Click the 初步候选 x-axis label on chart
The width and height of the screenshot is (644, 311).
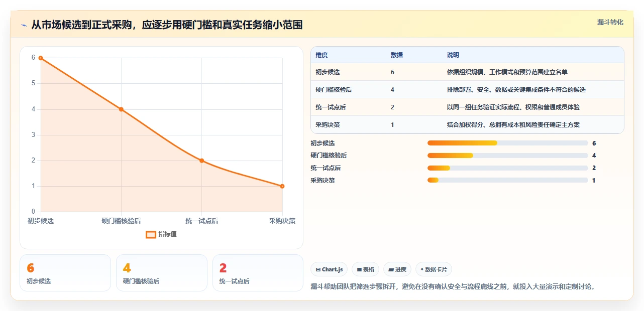(41, 221)
